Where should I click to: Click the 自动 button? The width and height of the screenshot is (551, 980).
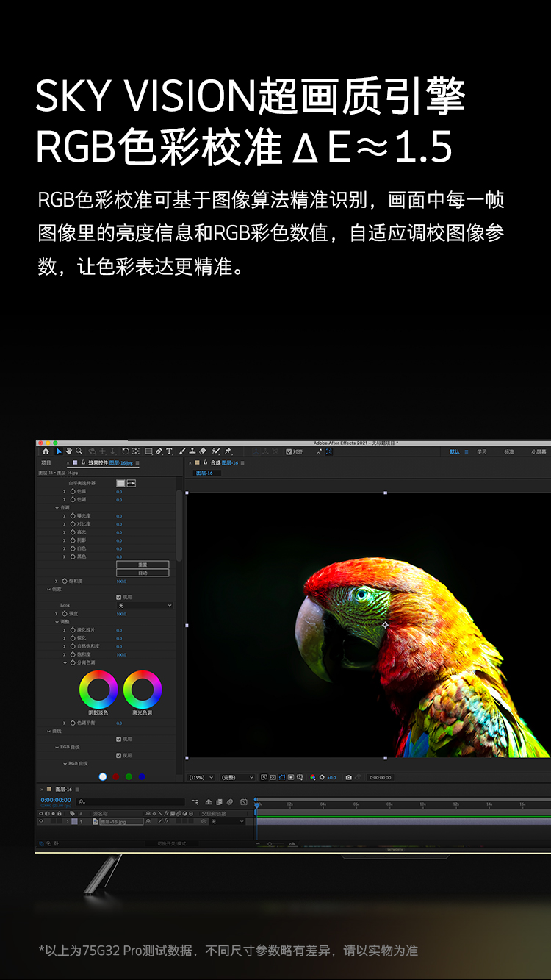[143, 573]
